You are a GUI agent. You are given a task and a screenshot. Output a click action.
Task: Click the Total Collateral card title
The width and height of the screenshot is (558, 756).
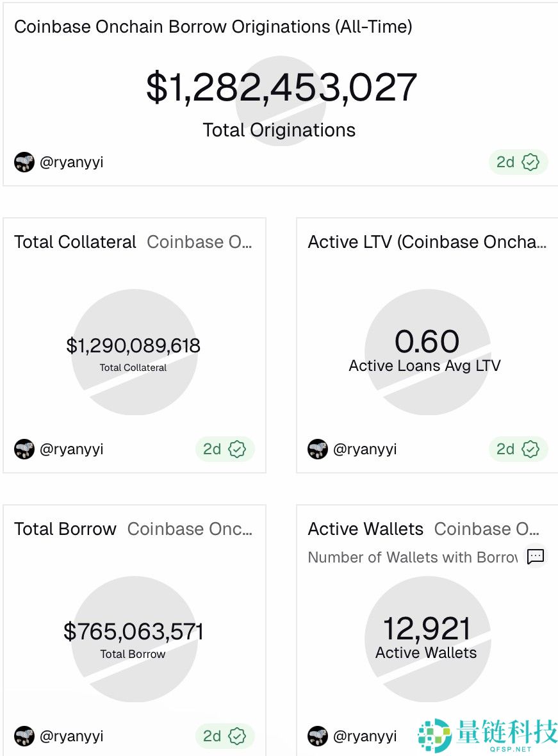click(x=75, y=242)
